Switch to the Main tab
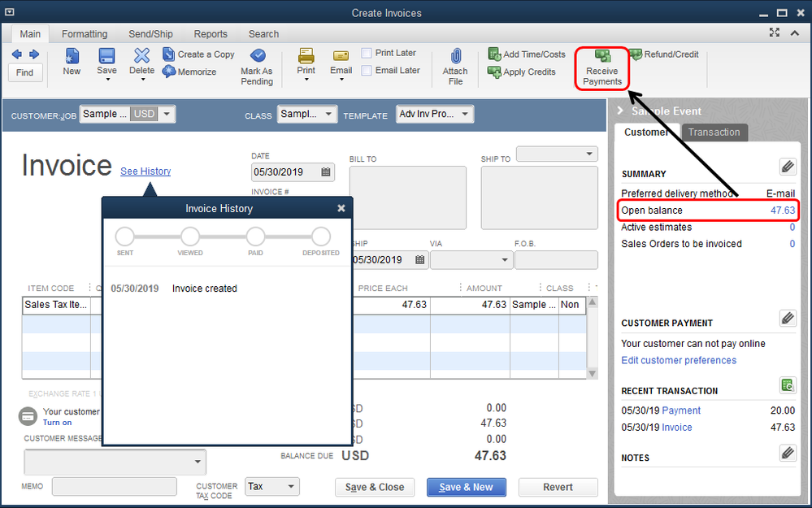The height and width of the screenshot is (508, 812). tap(30, 34)
